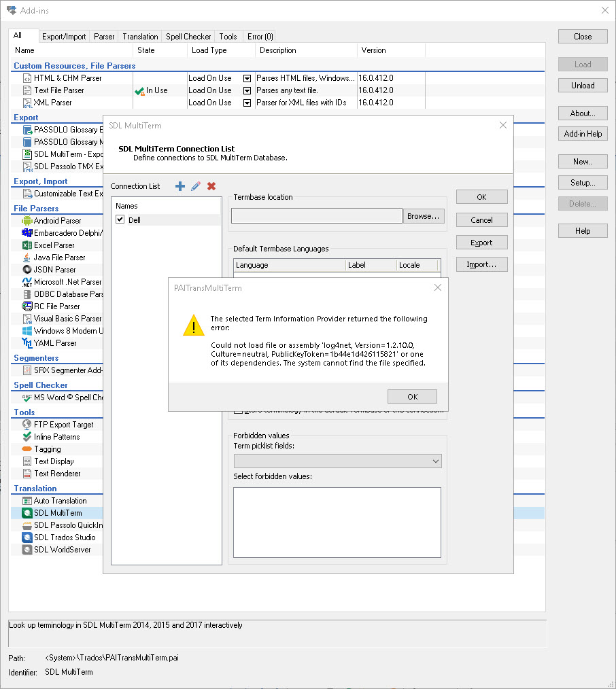Viewport: 616px width, 689px height.
Task: Click the FTP Export Target globe icon
Action: point(27,425)
